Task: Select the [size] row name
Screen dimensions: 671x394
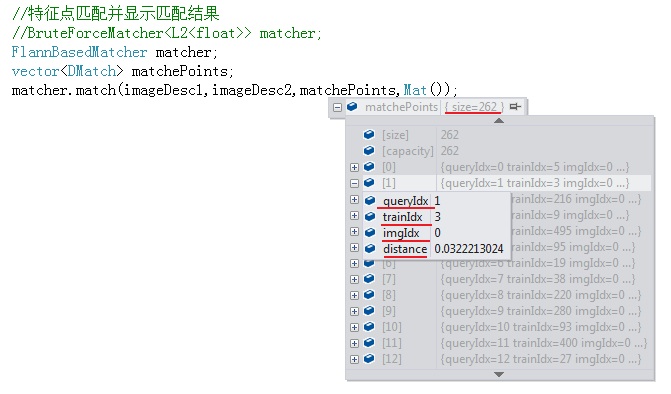Action: click(x=395, y=135)
